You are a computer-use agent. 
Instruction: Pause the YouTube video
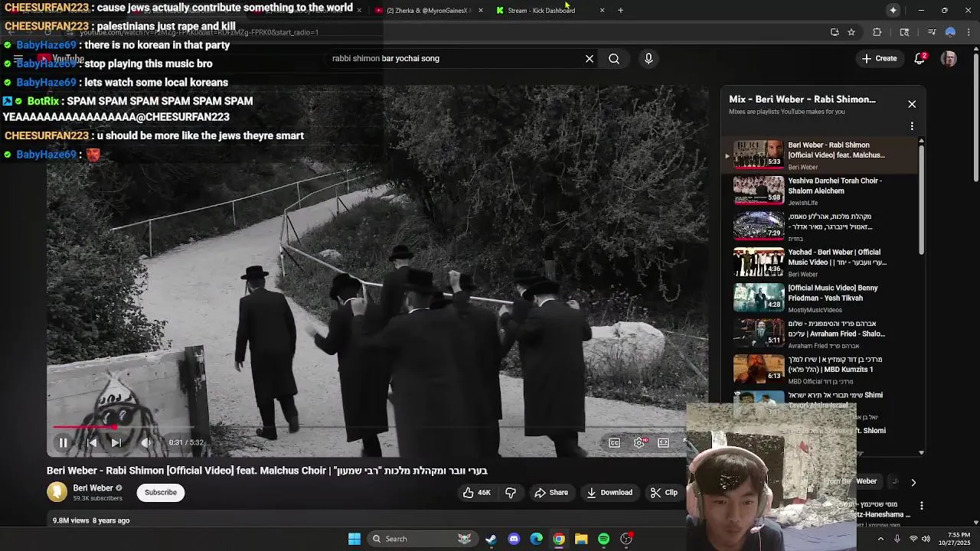pos(64,442)
